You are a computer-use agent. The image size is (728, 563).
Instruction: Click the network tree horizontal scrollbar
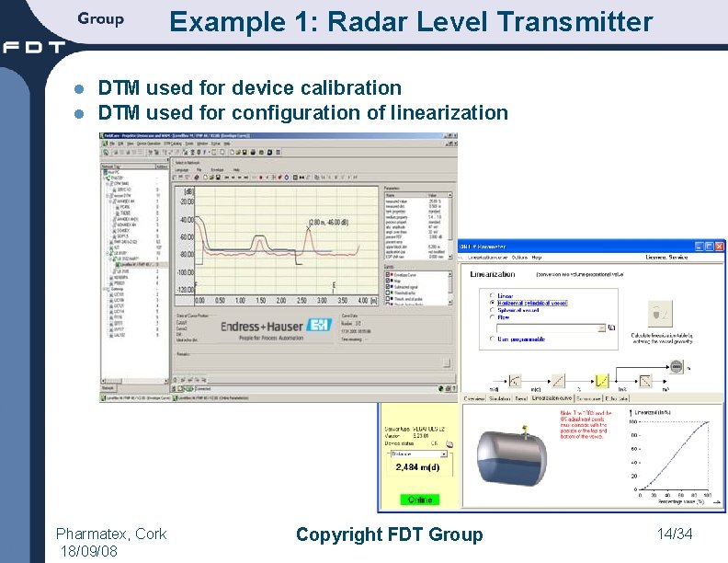click(134, 381)
